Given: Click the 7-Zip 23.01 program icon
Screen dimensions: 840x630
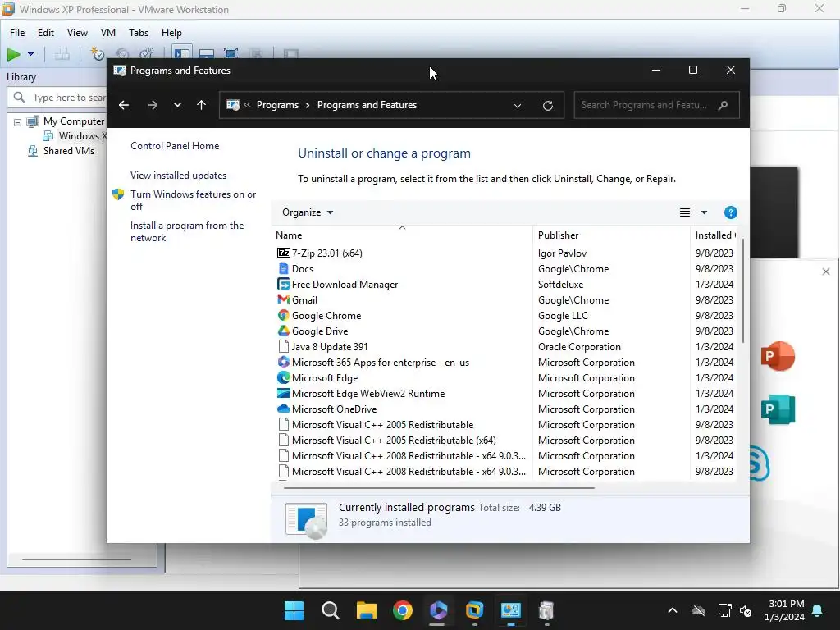Looking at the screenshot, I should (283, 253).
